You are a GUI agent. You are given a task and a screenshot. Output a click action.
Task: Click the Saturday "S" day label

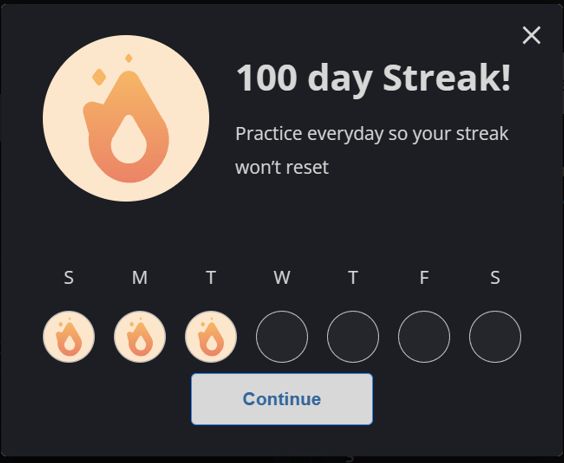click(495, 277)
